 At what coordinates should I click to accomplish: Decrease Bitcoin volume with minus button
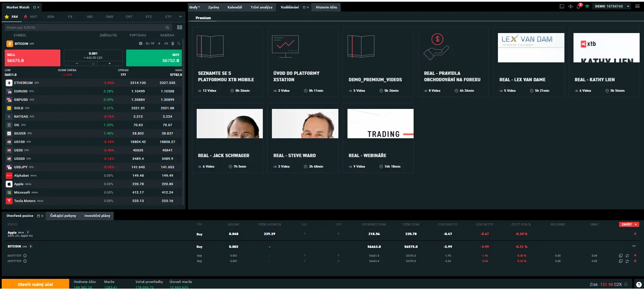[77, 63]
